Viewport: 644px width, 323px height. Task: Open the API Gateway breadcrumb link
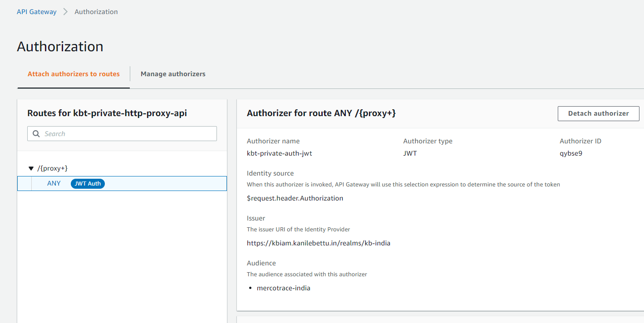coord(37,12)
